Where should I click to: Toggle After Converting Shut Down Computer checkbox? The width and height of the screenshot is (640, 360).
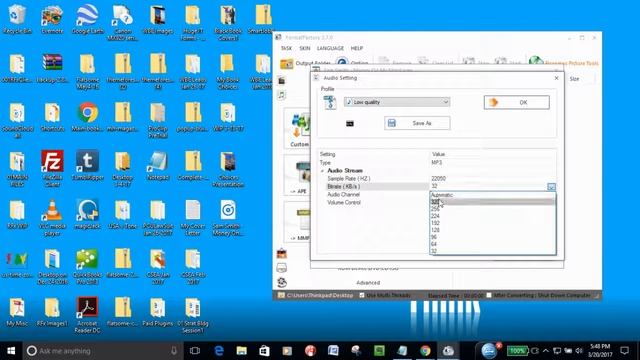[x=489, y=295]
